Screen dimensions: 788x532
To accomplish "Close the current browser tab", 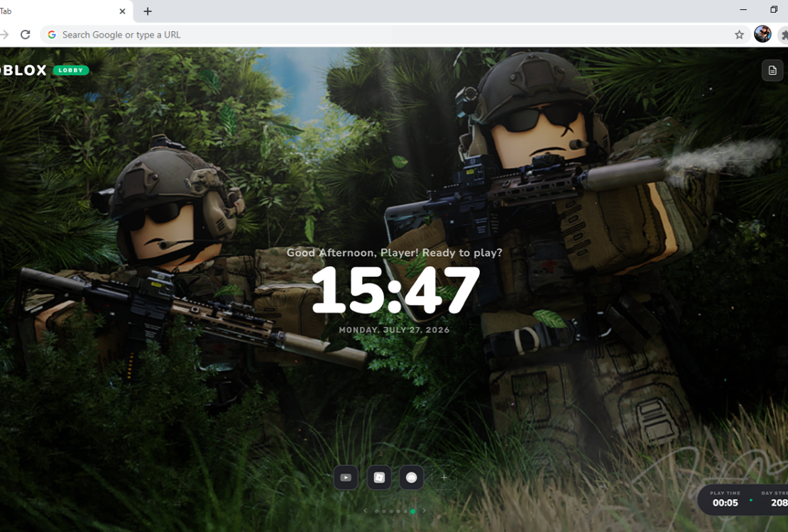I will (122, 11).
